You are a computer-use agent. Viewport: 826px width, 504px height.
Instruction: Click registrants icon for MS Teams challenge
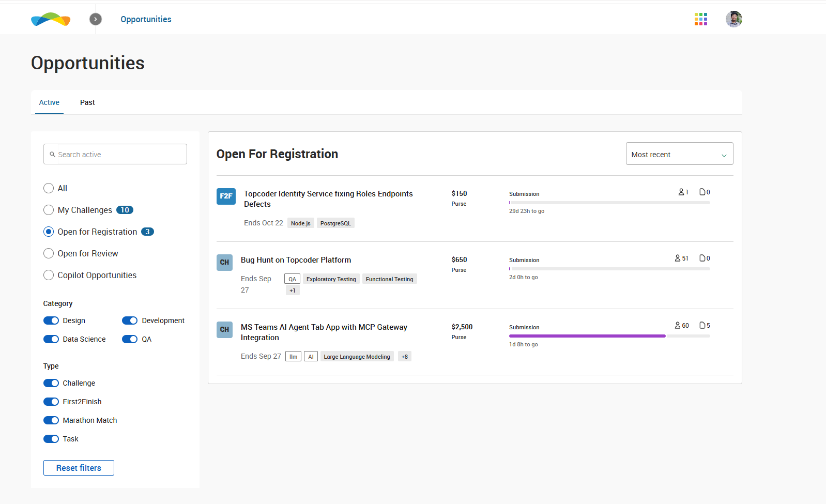(x=678, y=325)
